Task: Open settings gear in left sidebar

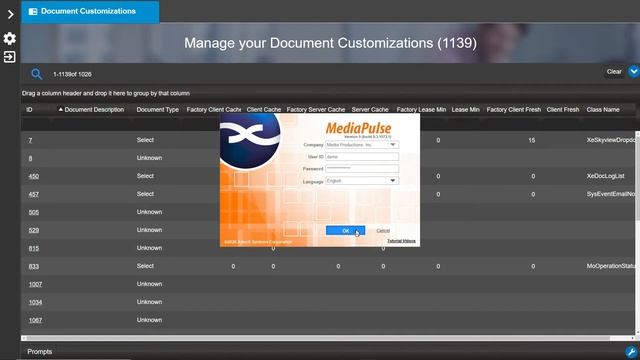Action: (x=10, y=38)
